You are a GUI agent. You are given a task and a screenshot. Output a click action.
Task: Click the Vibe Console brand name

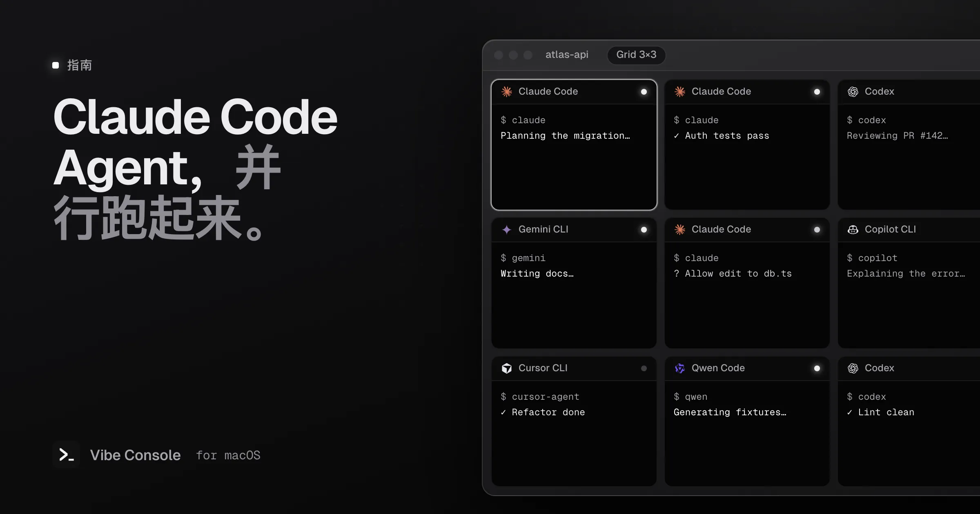click(135, 455)
